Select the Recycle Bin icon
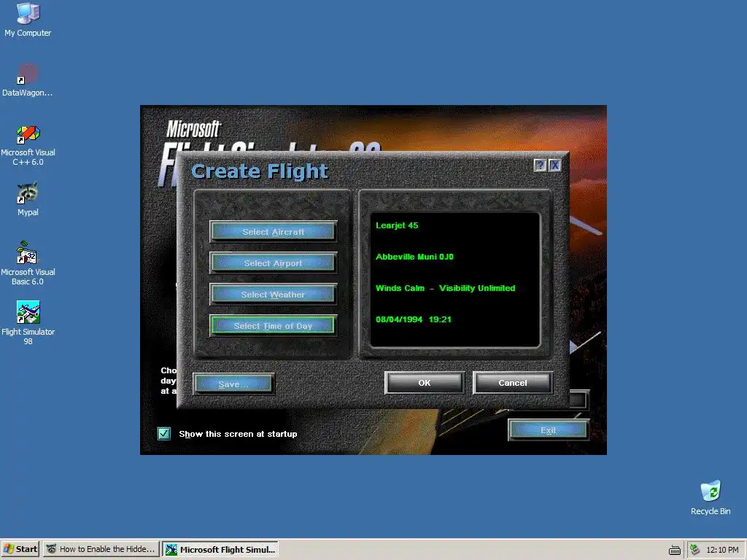Image resolution: width=747 pixels, height=560 pixels. 711,497
